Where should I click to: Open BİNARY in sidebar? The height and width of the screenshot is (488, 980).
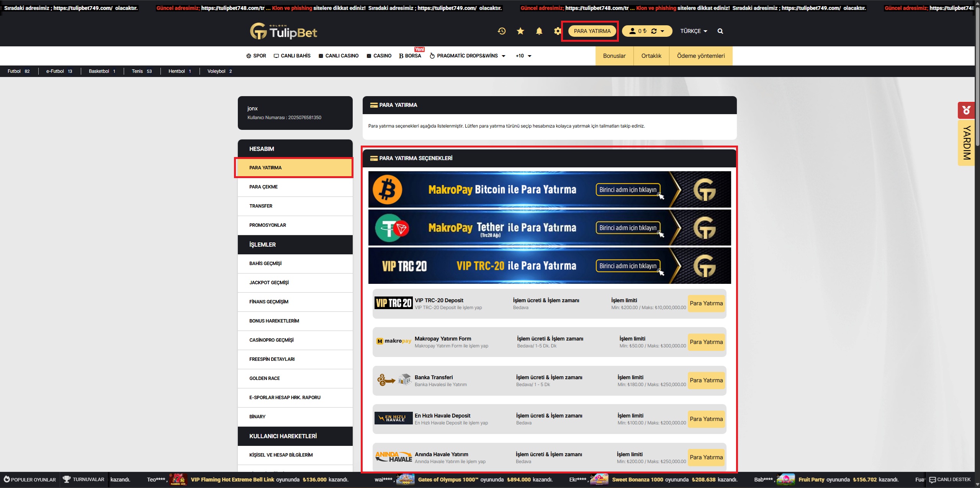(x=295, y=417)
